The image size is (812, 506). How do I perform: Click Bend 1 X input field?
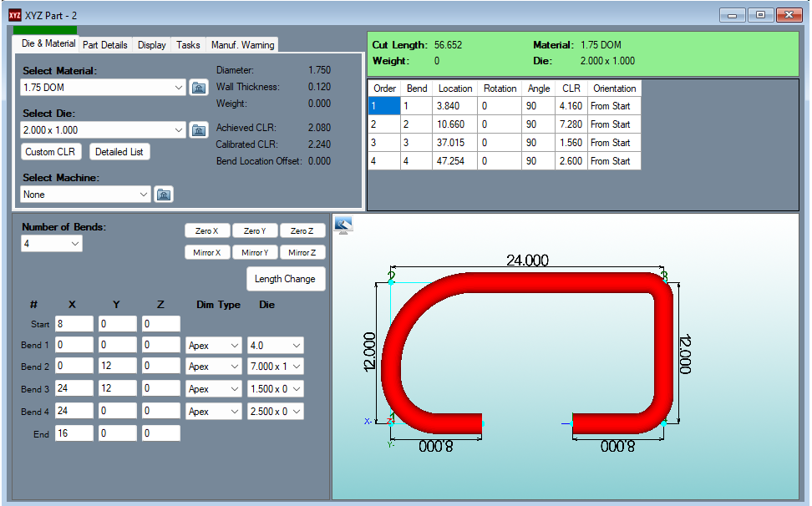74,345
